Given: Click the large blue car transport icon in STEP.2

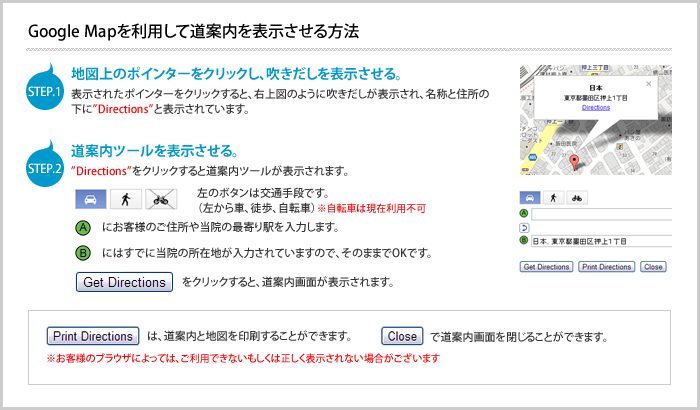Looking at the screenshot, I should [x=91, y=199].
